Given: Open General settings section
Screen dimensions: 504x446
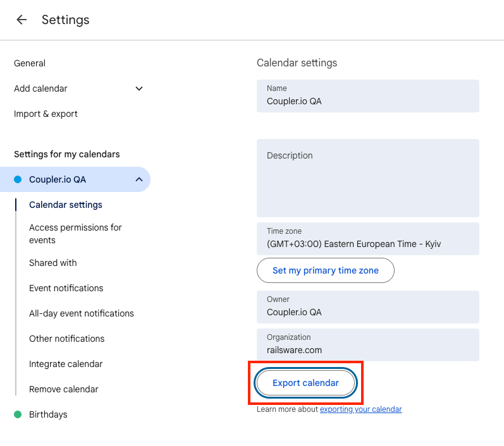Looking at the screenshot, I should coord(30,63).
